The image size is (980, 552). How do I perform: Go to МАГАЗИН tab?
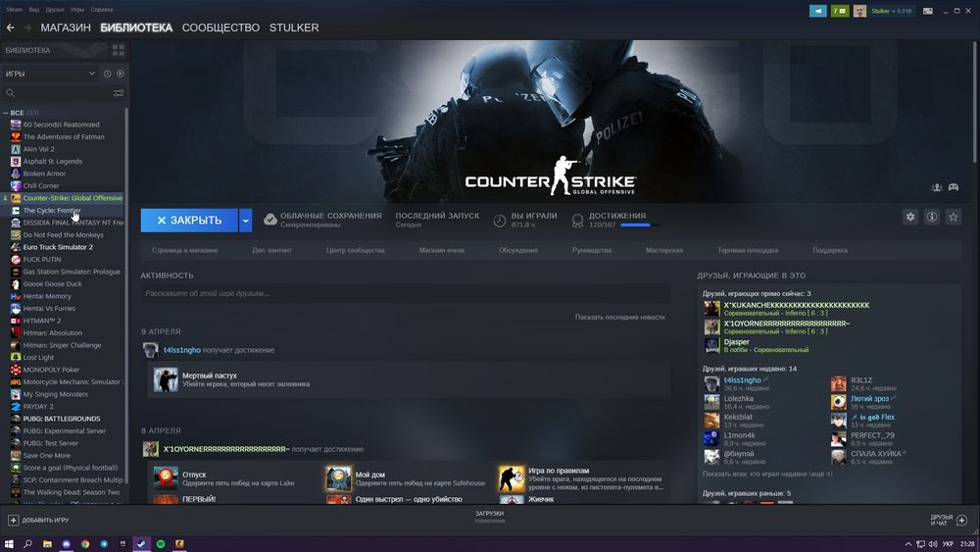click(66, 27)
